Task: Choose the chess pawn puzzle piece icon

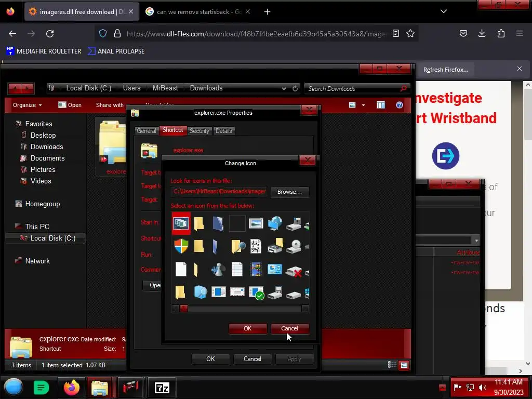Action: tap(218, 270)
